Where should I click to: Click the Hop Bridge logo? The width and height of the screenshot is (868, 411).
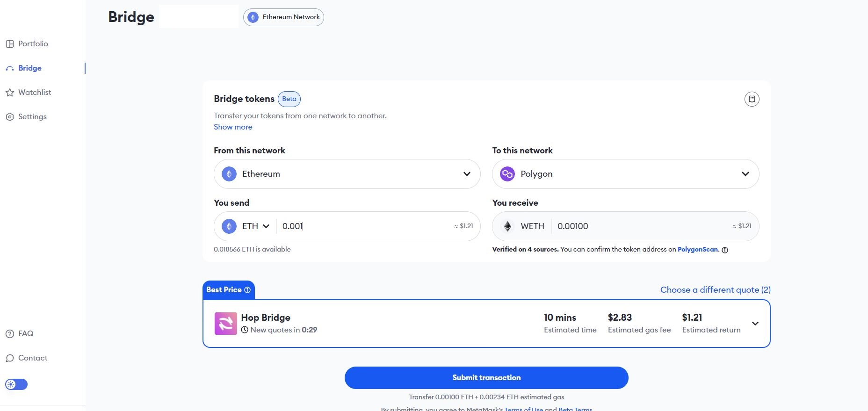pyautogui.click(x=226, y=324)
